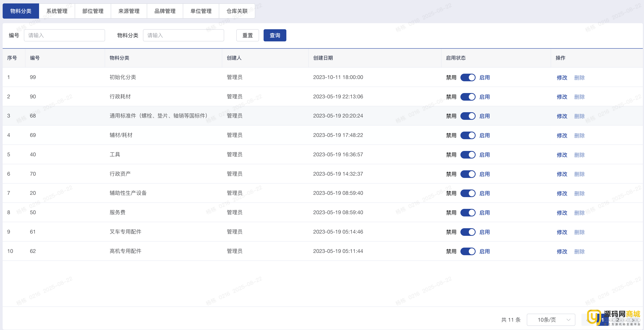Click the 查询 search button
The height and width of the screenshot is (330, 644).
point(275,35)
